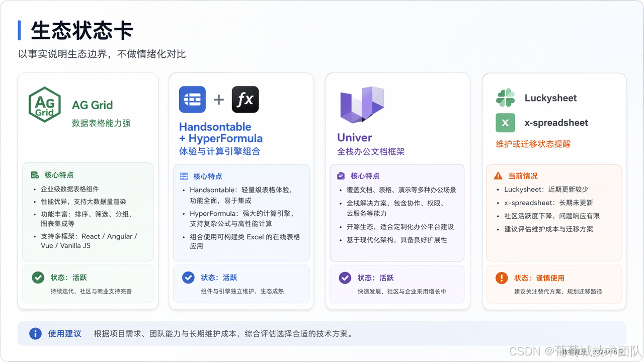
Task: Click the black fx HyperFormula logo
Action: click(245, 100)
